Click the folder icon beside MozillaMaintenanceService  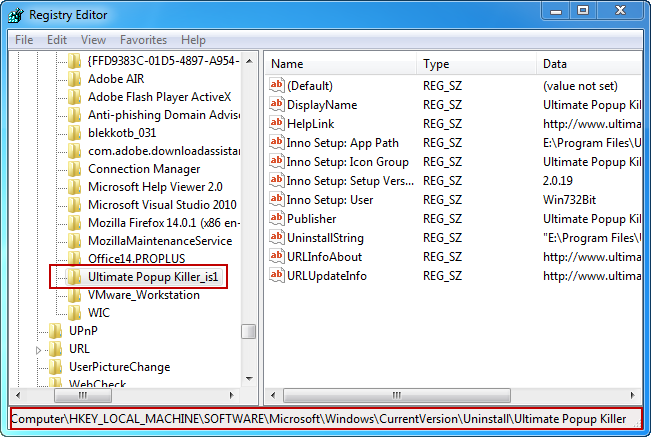point(74,241)
